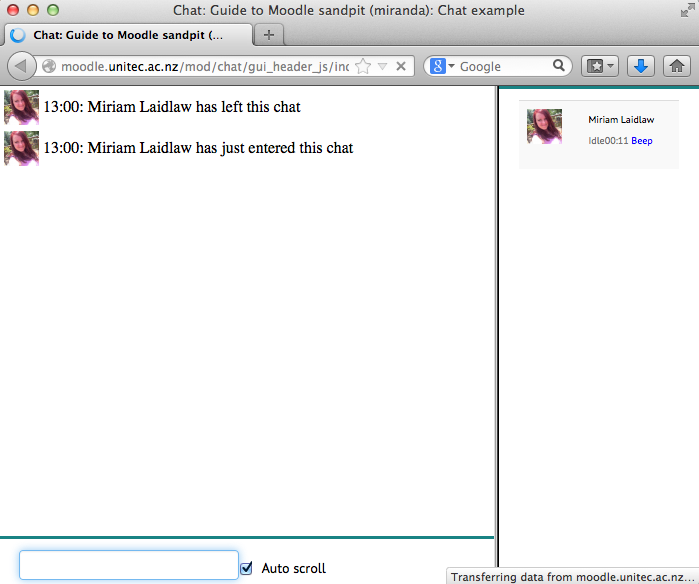The image size is (699, 584).
Task: Click the globe site identity icon
Action: click(x=49, y=66)
